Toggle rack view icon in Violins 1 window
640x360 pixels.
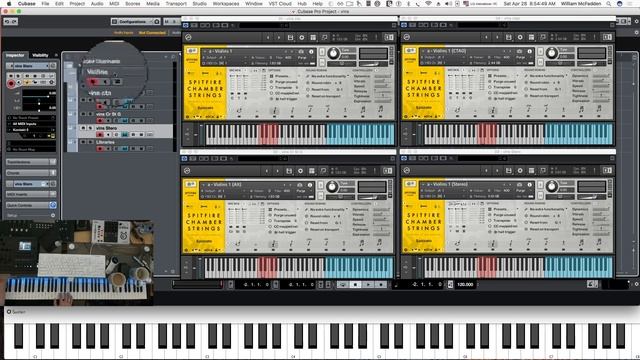[x=313, y=38]
